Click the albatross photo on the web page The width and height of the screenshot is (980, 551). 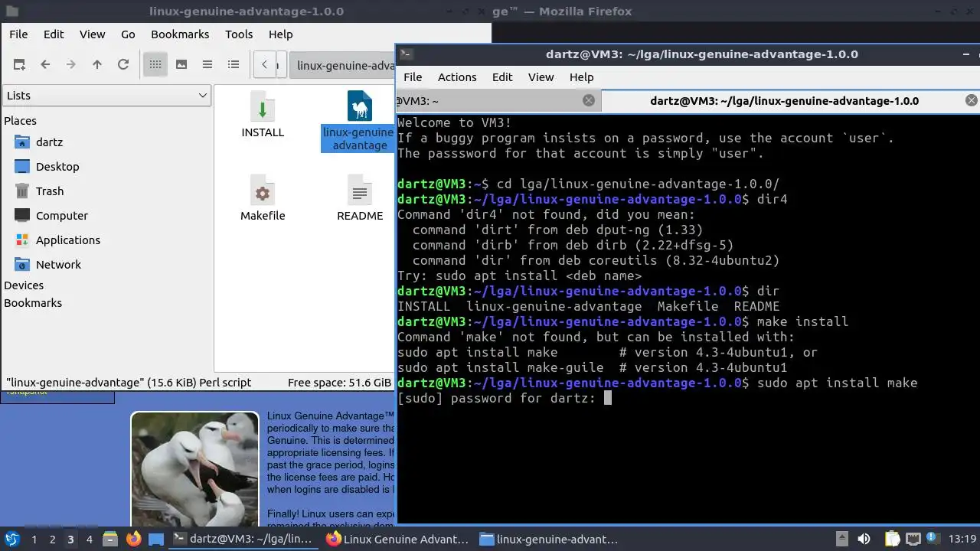pyautogui.click(x=194, y=471)
